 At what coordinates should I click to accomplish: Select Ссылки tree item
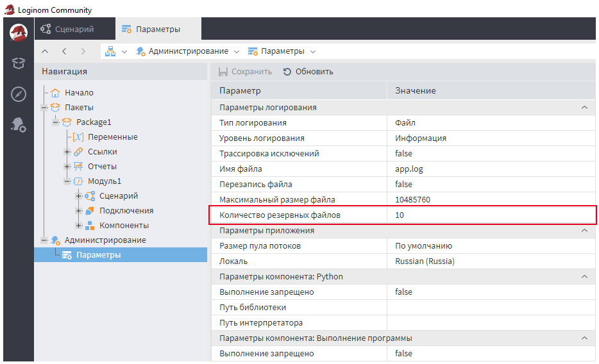(x=103, y=152)
